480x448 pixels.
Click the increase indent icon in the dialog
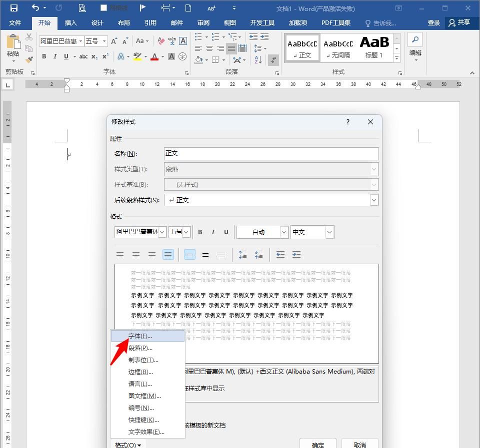(296, 255)
